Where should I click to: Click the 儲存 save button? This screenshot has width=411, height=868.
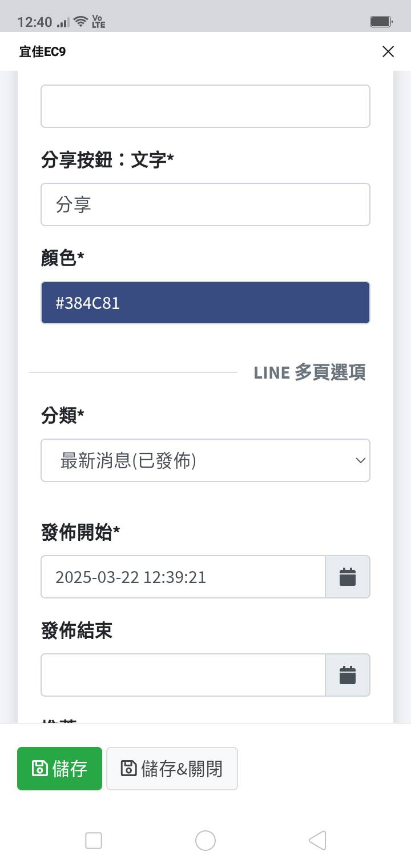point(59,768)
